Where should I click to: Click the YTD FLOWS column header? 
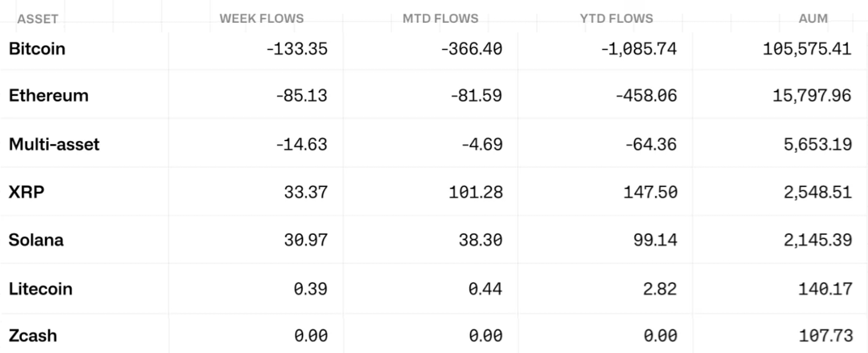[x=616, y=18]
